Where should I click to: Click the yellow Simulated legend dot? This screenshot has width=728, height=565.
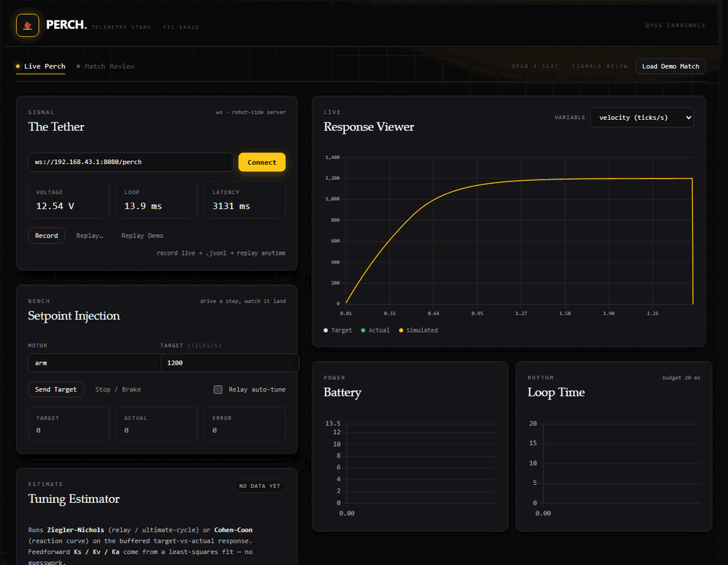[x=400, y=330]
